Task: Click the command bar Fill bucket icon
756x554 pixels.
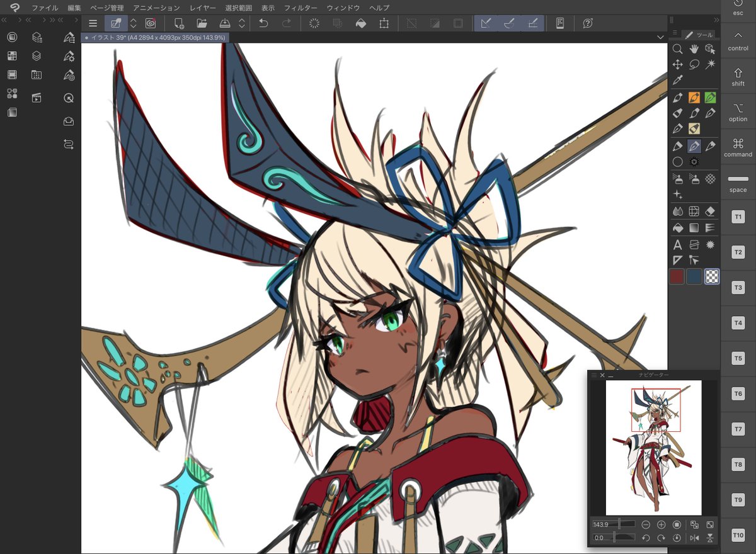Action: [361, 23]
